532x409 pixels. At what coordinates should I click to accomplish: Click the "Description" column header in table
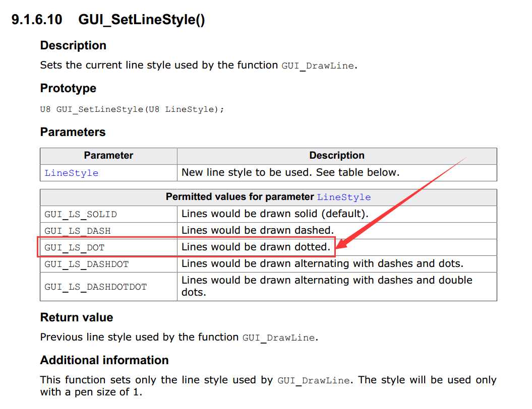pyautogui.click(x=337, y=156)
